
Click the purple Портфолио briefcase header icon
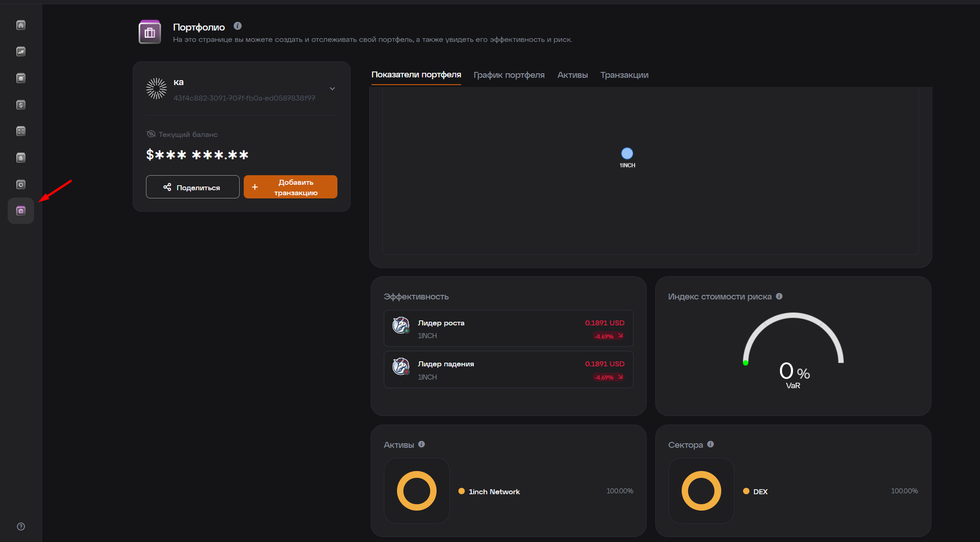coord(150,32)
